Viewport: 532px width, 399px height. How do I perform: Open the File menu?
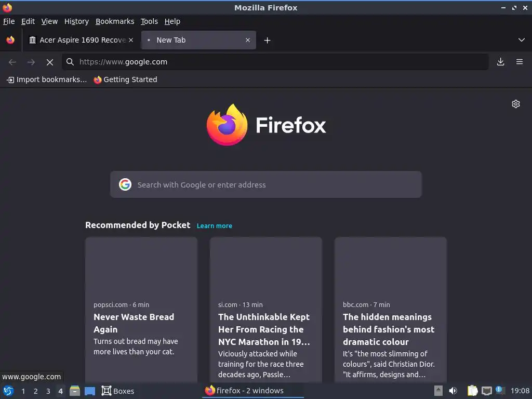[9, 21]
